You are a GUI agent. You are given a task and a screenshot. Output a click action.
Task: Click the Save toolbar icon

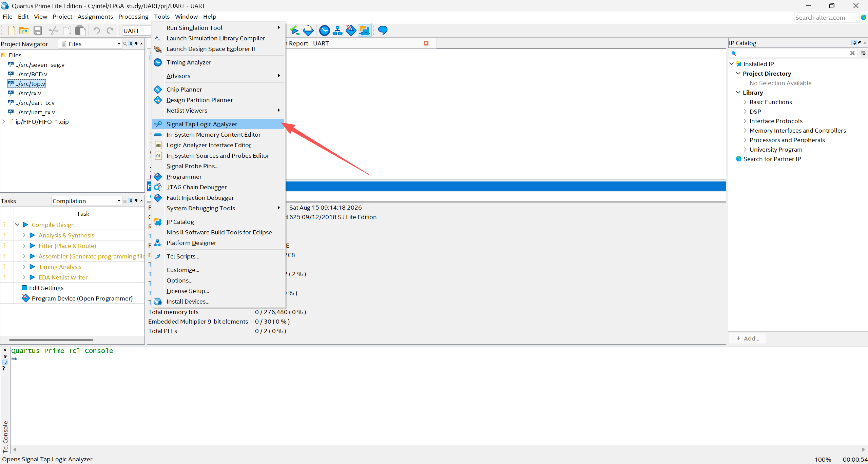[x=38, y=31]
